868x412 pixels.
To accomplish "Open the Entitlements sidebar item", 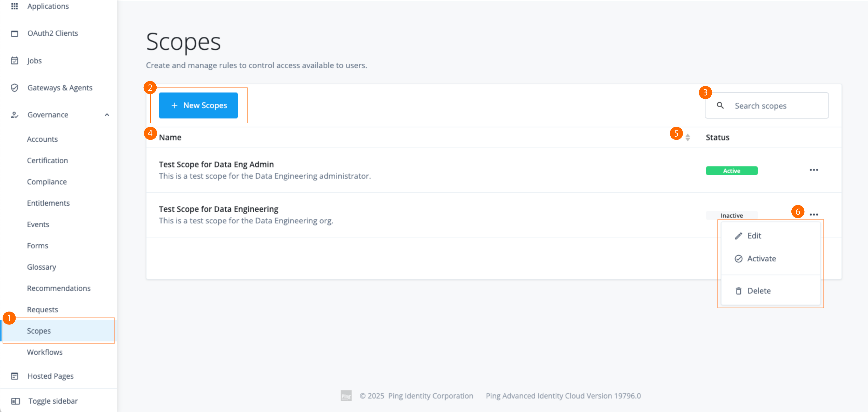I will (x=48, y=203).
